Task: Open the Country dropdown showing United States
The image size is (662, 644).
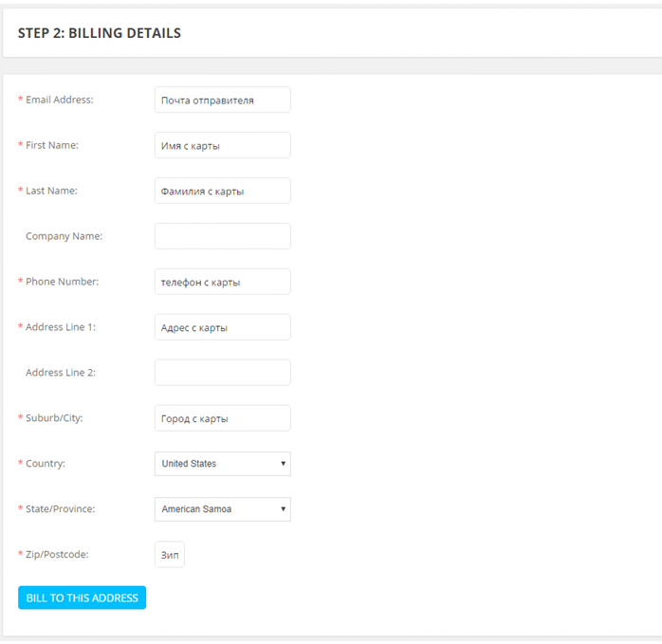Action: pos(222,464)
